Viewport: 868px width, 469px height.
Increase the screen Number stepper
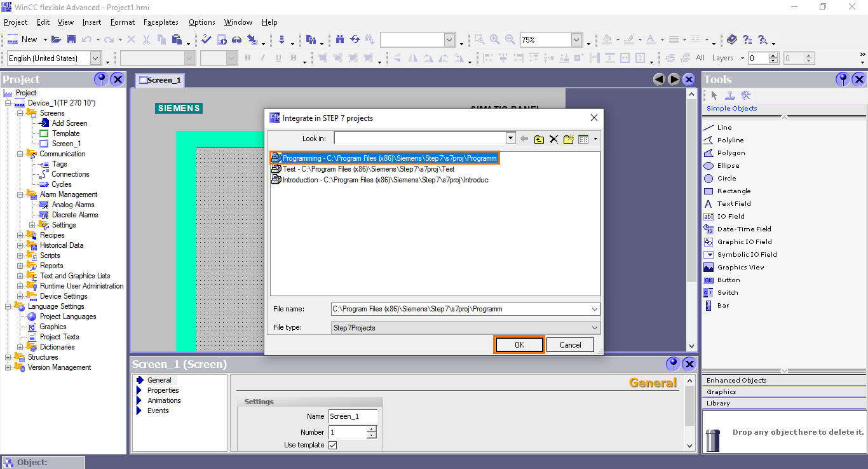(x=372, y=429)
